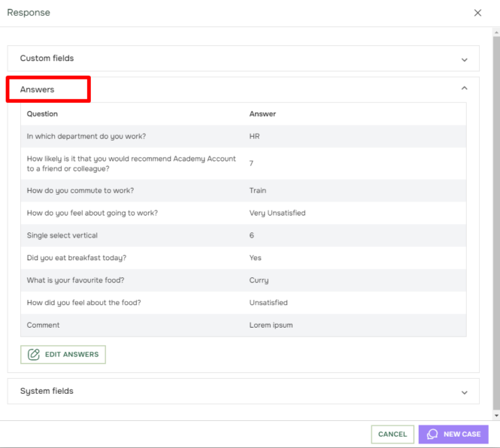
Task: Select 'Did you eat breakfast today?'
Action: [77, 258]
